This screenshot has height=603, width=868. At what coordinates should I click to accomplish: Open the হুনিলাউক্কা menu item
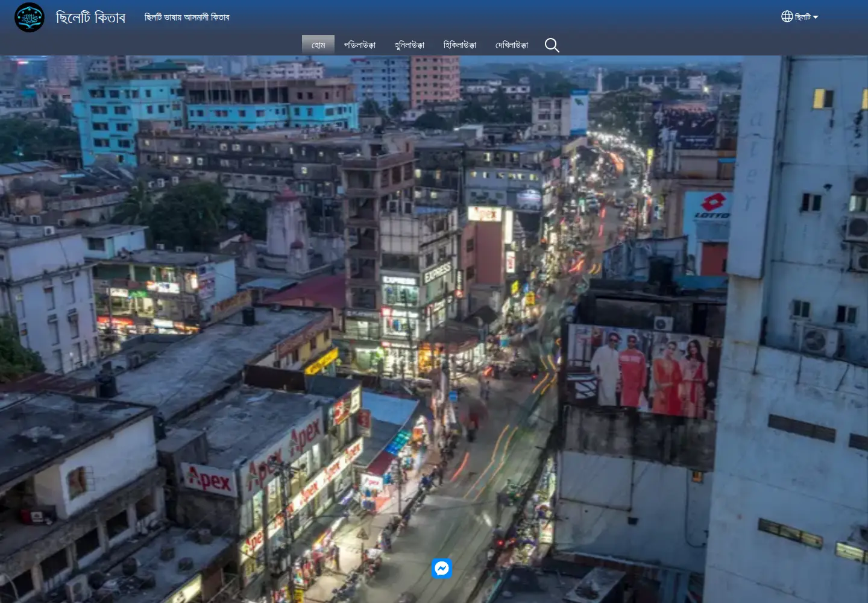pyautogui.click(x=409, y=45)
